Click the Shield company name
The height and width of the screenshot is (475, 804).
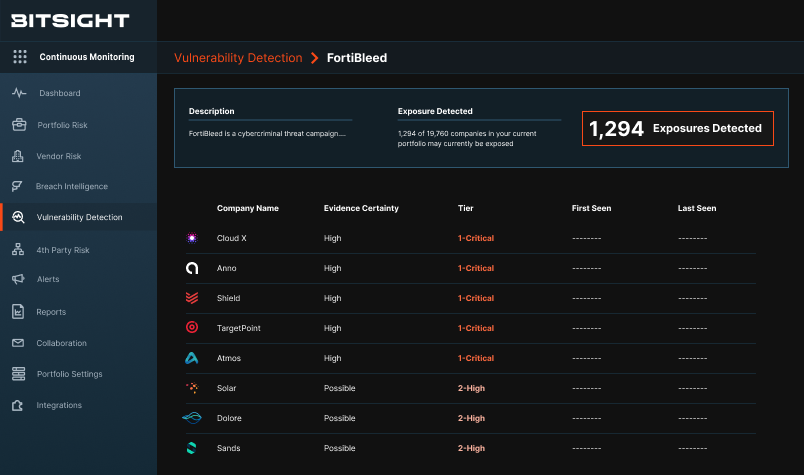click(x=228, y=298)
